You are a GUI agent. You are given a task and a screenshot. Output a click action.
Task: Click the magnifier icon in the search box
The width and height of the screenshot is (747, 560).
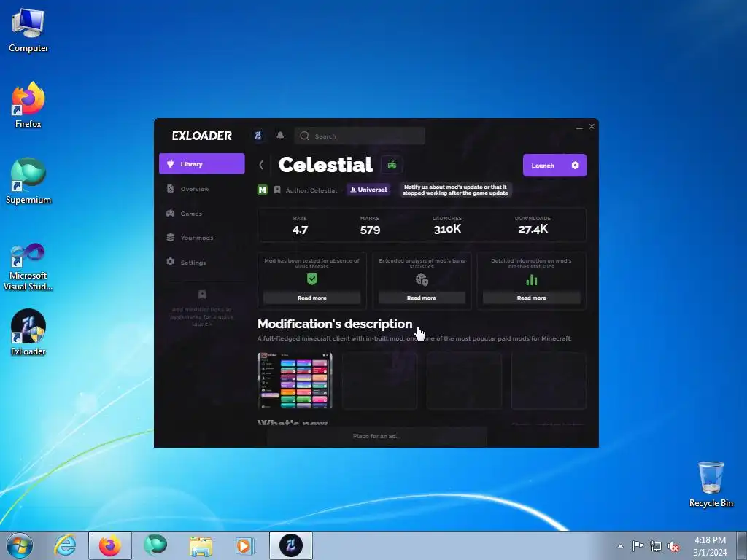tap(304, 136)
